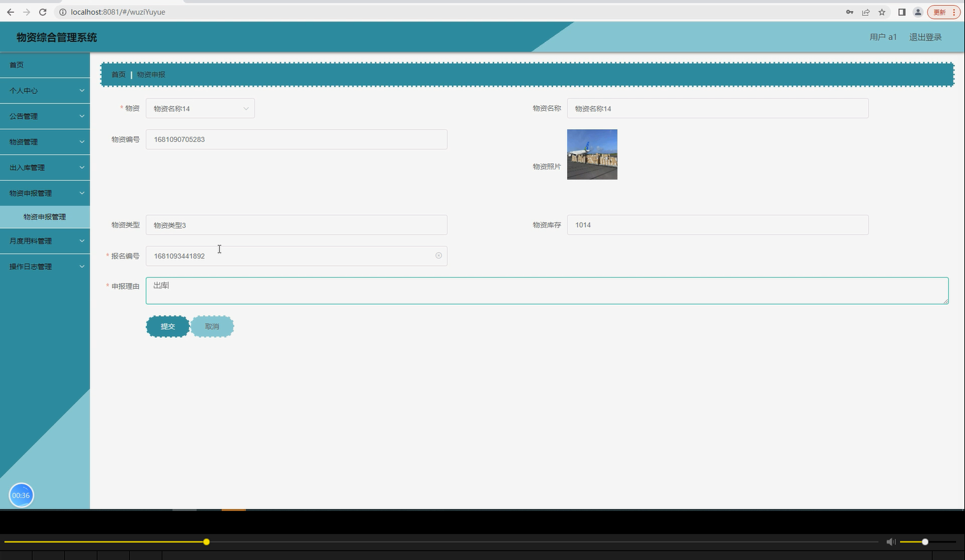Mute audio with speaker icon
This screenshot has height=560, width=965.
[891, 542]
